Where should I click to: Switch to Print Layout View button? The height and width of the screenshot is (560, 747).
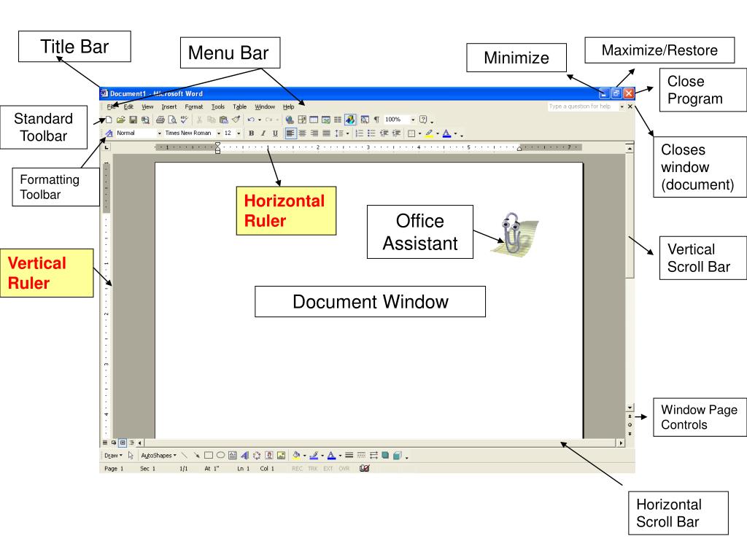(x=123, y=443)
